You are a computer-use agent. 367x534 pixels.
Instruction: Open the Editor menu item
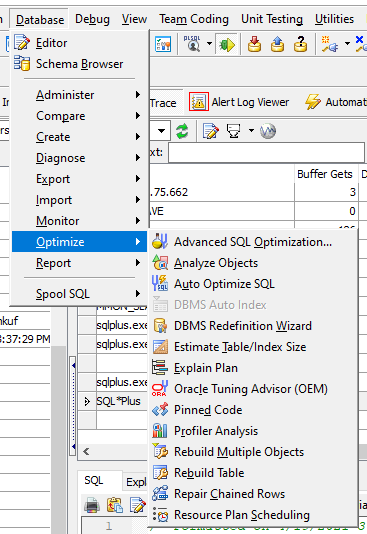[x=79, y=43]
